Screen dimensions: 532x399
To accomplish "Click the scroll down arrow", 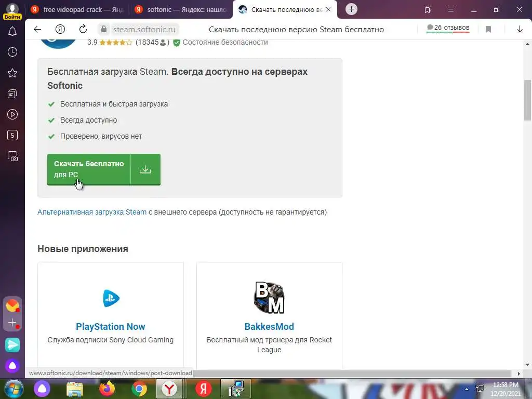I will pyautogui.click(x=527, y=365).
